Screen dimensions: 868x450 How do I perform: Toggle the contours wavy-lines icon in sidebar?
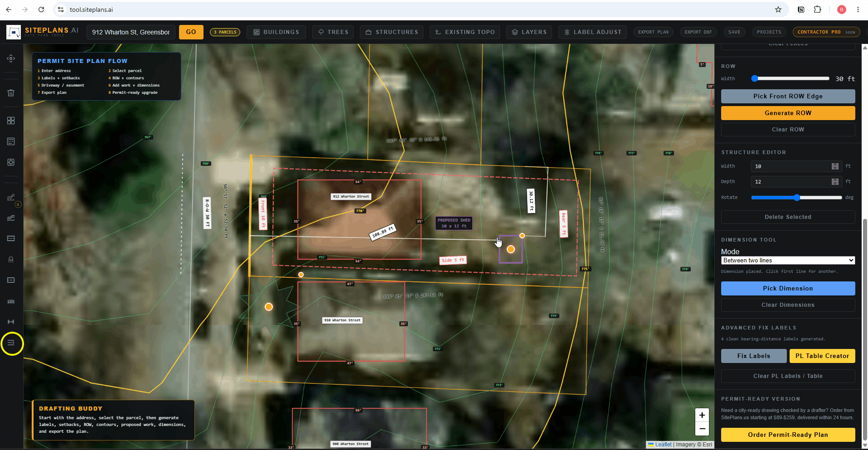[11, 218]
